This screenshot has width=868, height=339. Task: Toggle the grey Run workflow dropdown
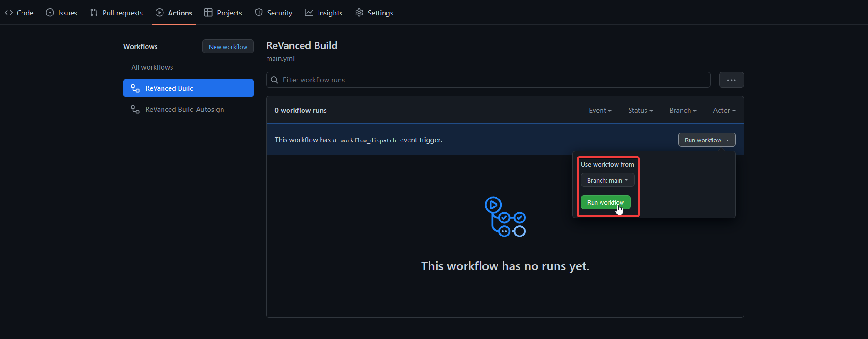[x=707, y=140]
